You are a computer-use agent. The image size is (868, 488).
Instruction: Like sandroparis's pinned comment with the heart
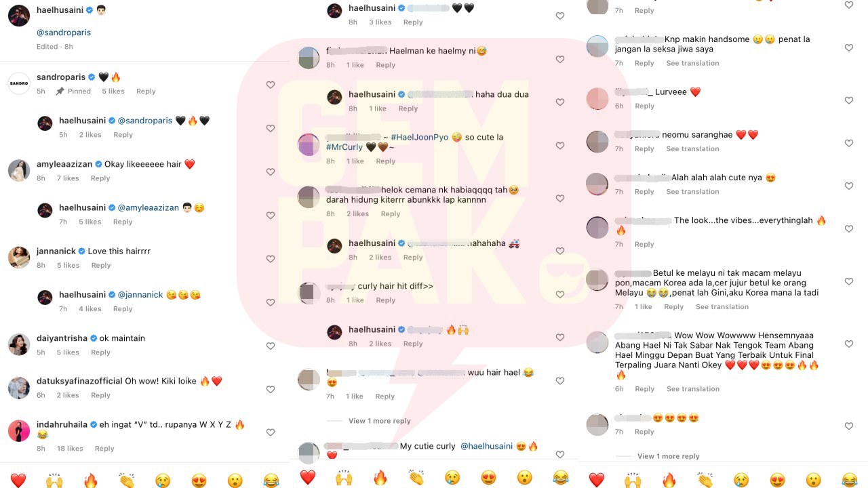click(271, 85)
